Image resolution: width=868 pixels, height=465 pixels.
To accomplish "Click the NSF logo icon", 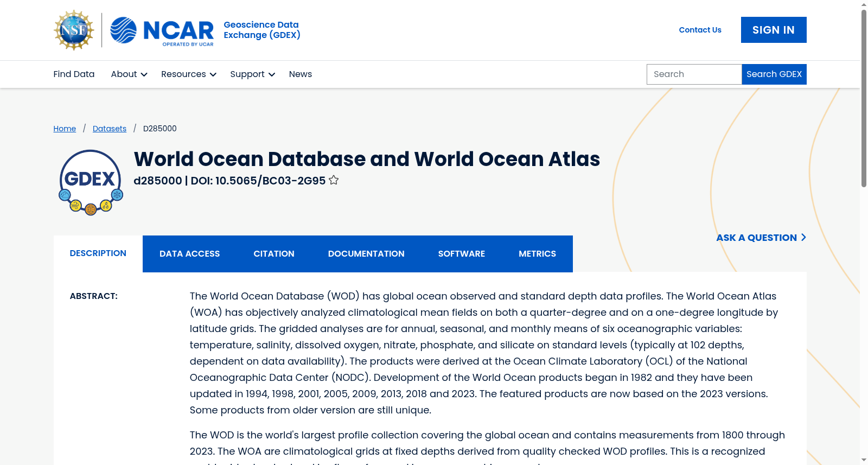I will 74,30.
